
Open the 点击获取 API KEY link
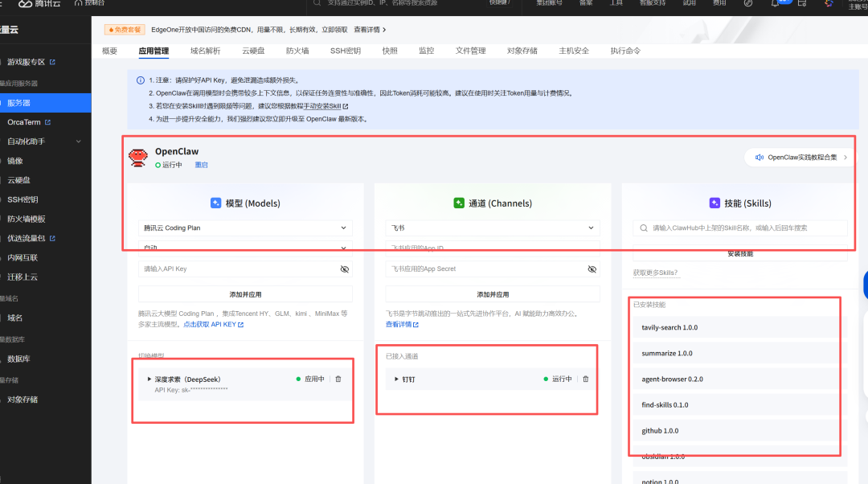[210, 325]
